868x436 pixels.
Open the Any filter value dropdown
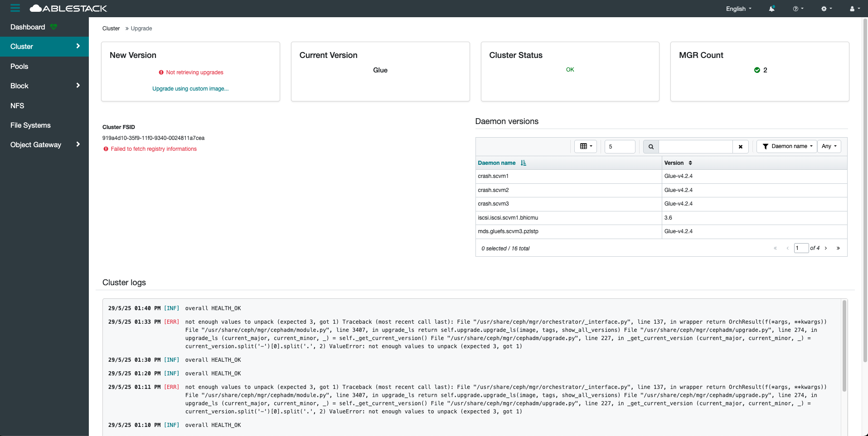pos(829,146)
